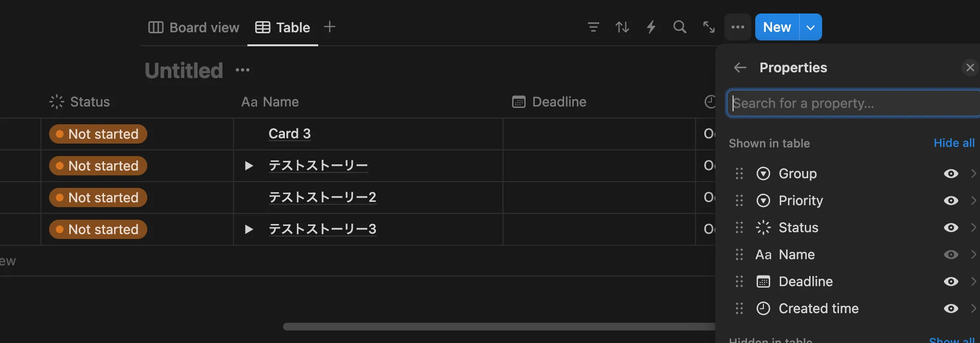Open the three-dot view options menu
980x343 pixels.
pyautogui.click(x=738, y=27)
